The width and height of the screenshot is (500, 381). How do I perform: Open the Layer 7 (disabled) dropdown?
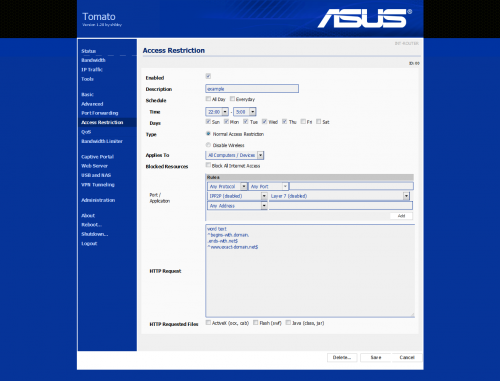[339, 196]
